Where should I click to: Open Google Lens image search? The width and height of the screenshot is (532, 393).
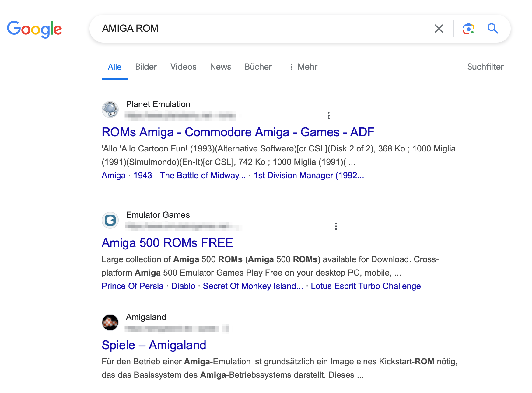coord(468,29)
